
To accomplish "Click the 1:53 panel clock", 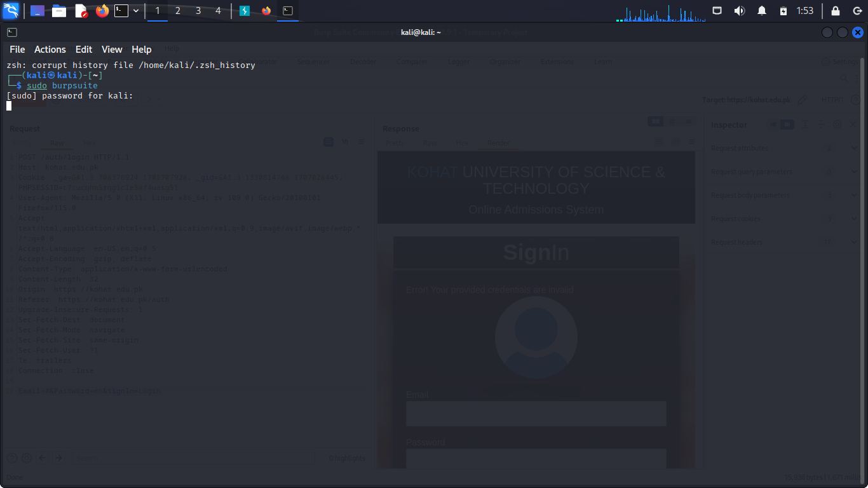I will 805,11.
